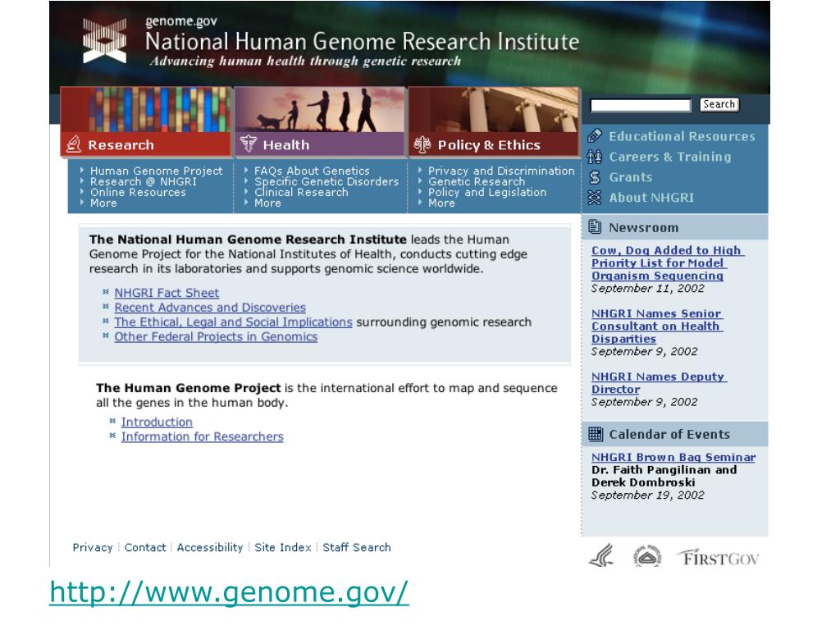Open Online Resources link
840x630 pixels.
pos(138,192)
